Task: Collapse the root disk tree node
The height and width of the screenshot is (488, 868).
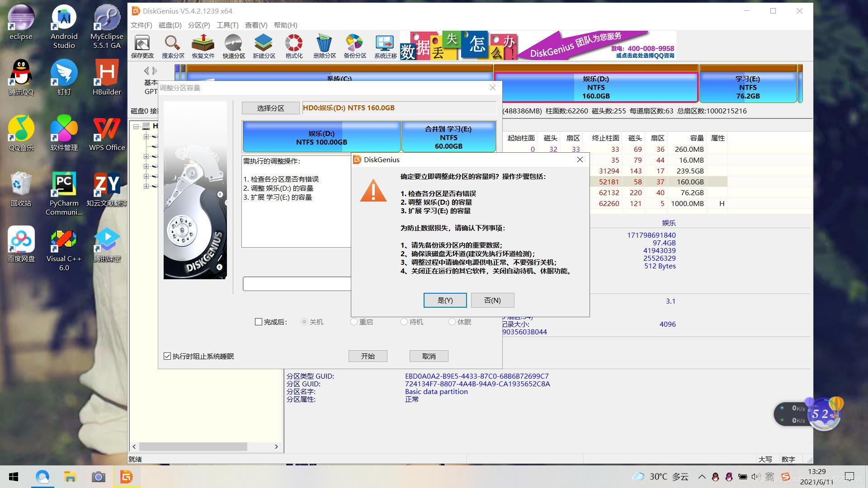Action: 136,126
